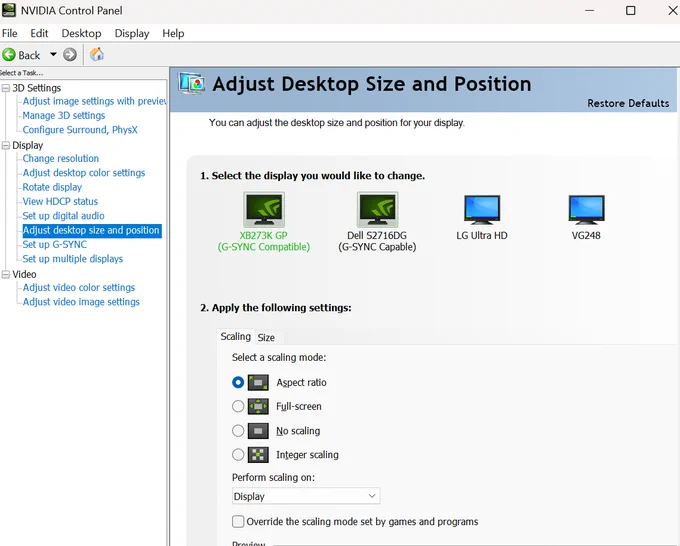Click the Integer scaling mode icon

258,454
